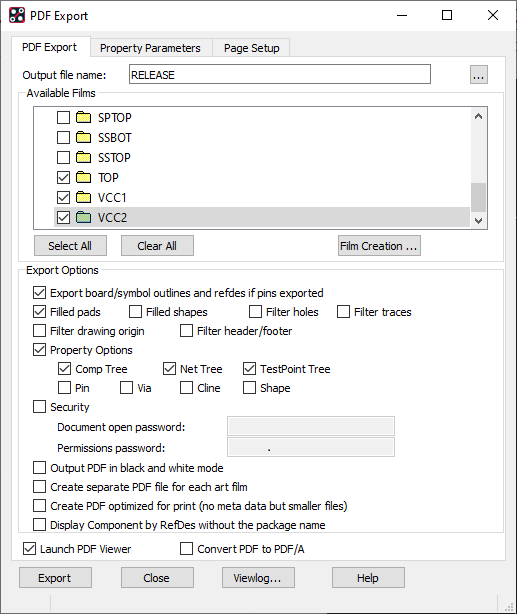Image resolution: width=517 pixels, height=614 pixels.
Task: Open file browser with the ellipsis button
Action: coord(479,74)
